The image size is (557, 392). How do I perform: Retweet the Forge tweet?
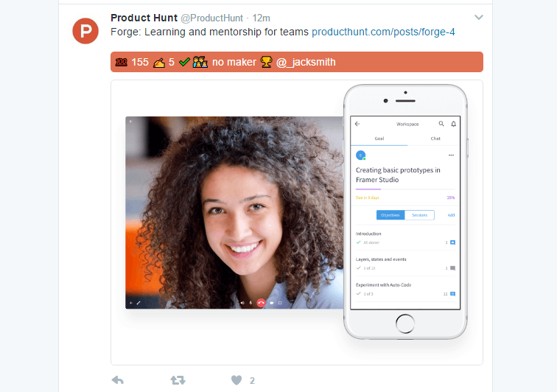click(x=178, y=380)
